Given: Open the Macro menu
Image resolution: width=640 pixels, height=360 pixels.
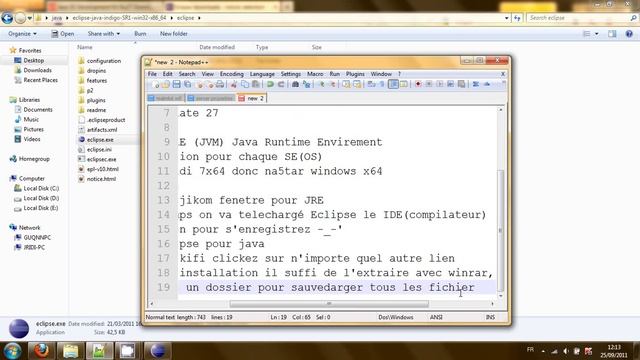Looking at the screenshot, I should [315, 74].
